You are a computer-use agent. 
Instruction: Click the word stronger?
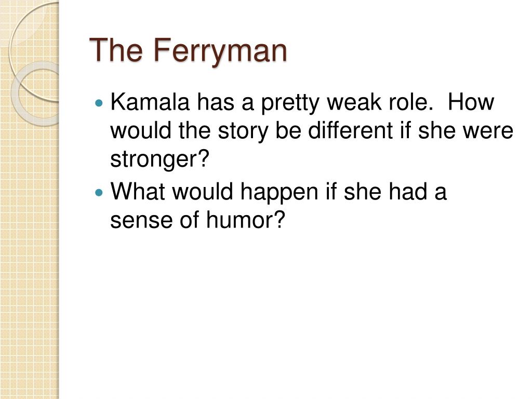pos(159,159)
